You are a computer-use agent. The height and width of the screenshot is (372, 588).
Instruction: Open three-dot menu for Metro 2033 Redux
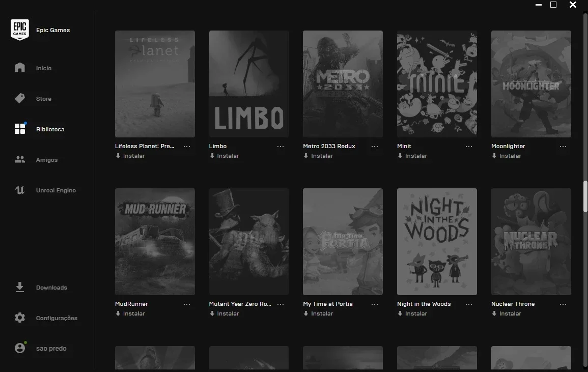click(x=375, y=146)
